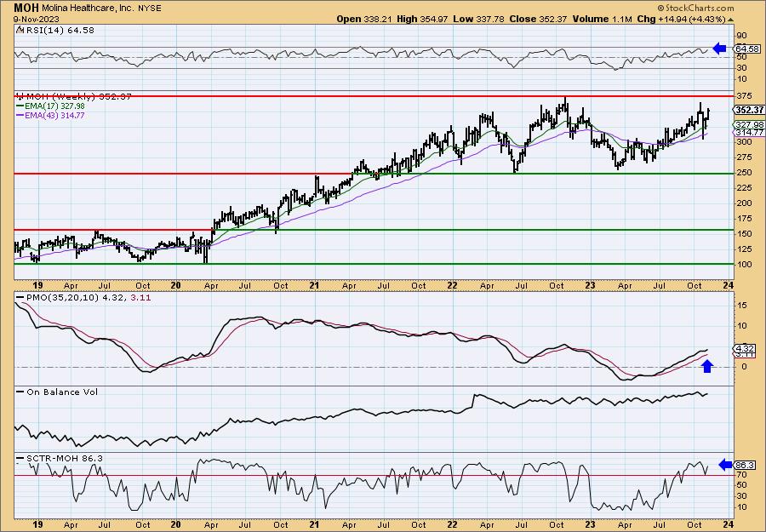The height and width of the screenshot is (532, 766).
Task: Click the 150 price axis label
Action: point(744,234)
